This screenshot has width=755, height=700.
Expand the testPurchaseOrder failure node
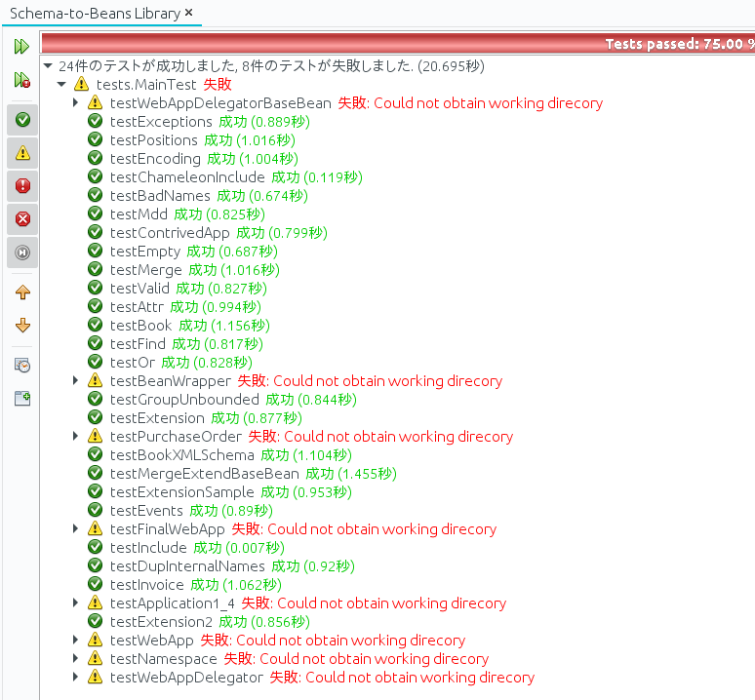click(75, 436)
